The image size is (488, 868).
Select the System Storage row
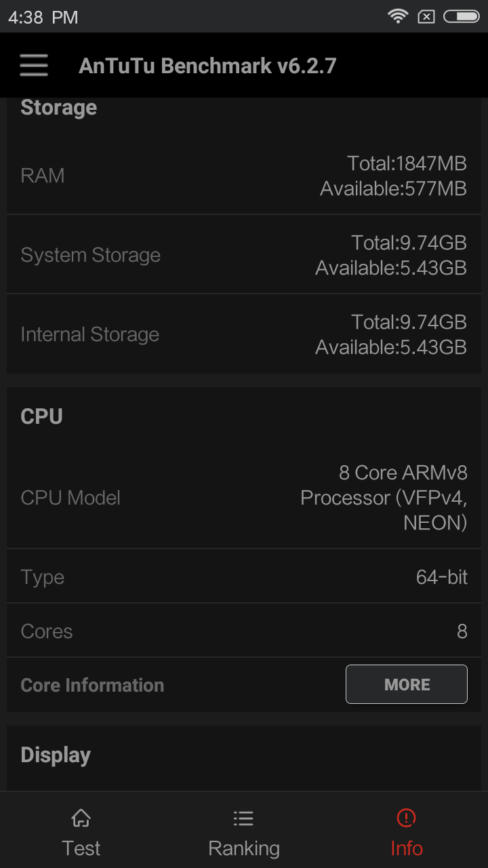pos(244,255)
